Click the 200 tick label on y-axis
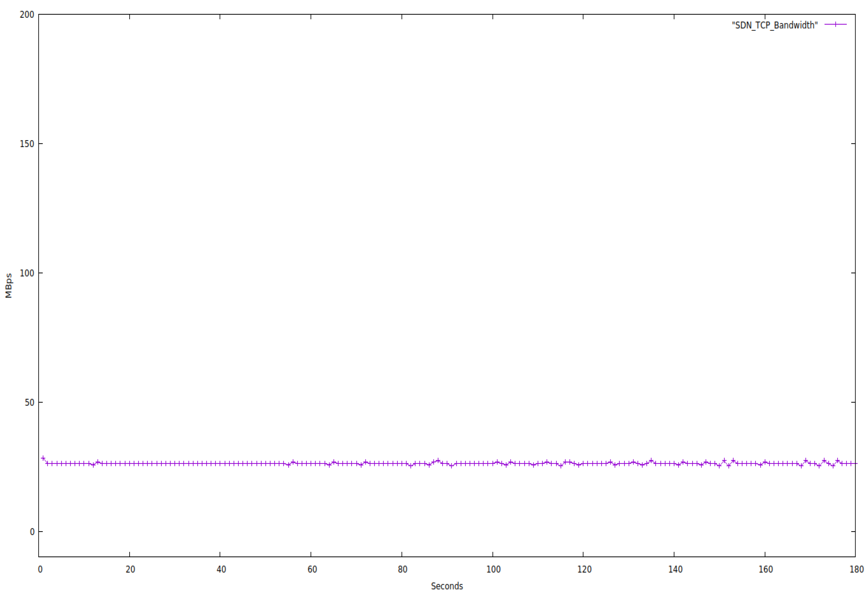This screenshot has width=868, height=595. pyautogui.click(x=27, y=14)
